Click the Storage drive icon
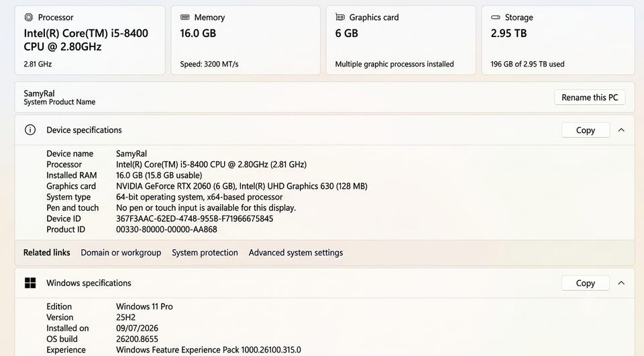644x356 pixels. 496,17
